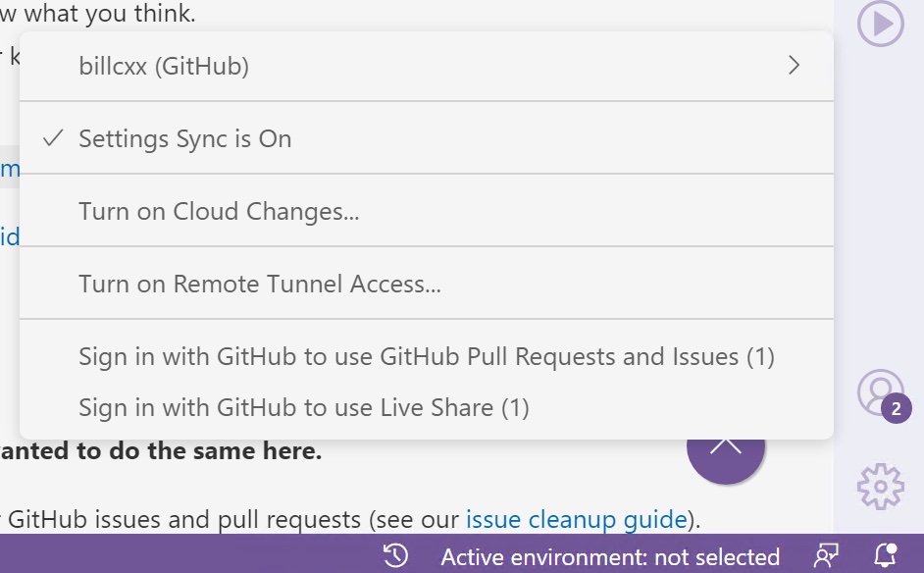This screenshot has width=924, height=573.
Task: Open the Manage gear icon
Action: 880,485
